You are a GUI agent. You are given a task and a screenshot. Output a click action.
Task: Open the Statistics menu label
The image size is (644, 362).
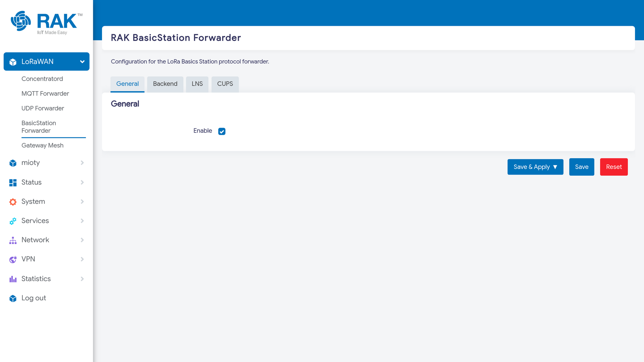click(x=36, y=279)
